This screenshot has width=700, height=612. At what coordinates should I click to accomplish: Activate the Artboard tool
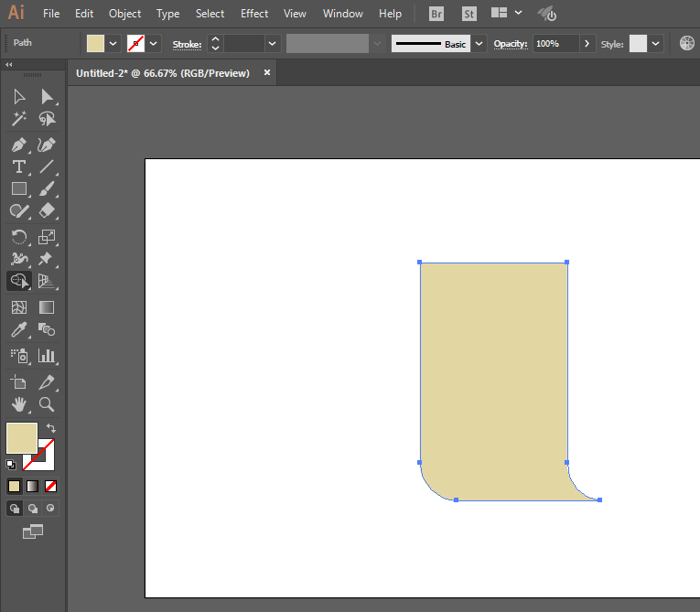pos(19,382)
